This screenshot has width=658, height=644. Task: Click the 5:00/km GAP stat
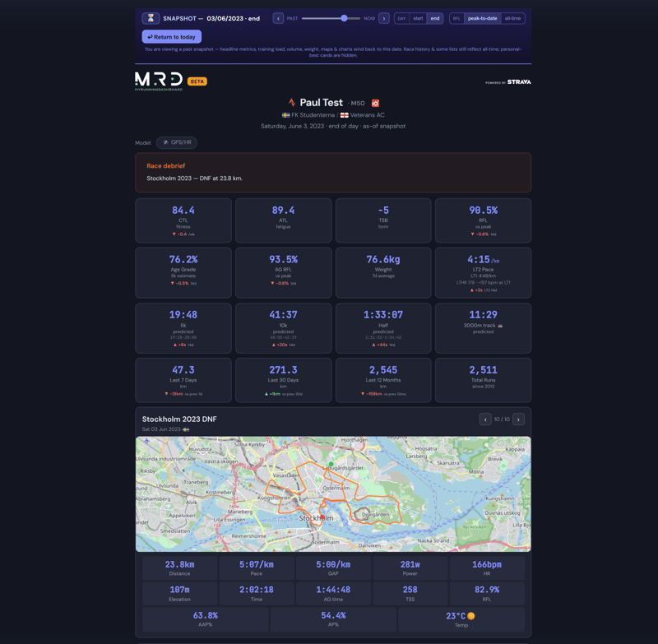pos(333,568)
